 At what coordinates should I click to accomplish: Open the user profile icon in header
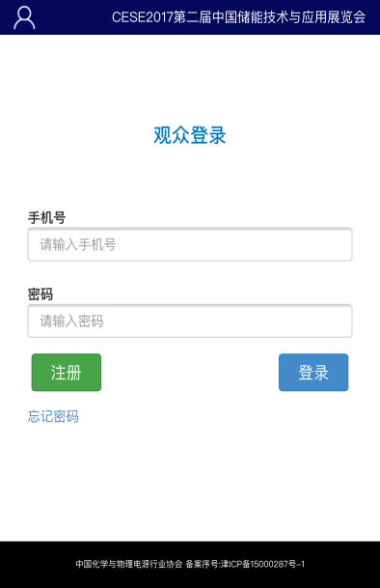[x=24, y=17]
